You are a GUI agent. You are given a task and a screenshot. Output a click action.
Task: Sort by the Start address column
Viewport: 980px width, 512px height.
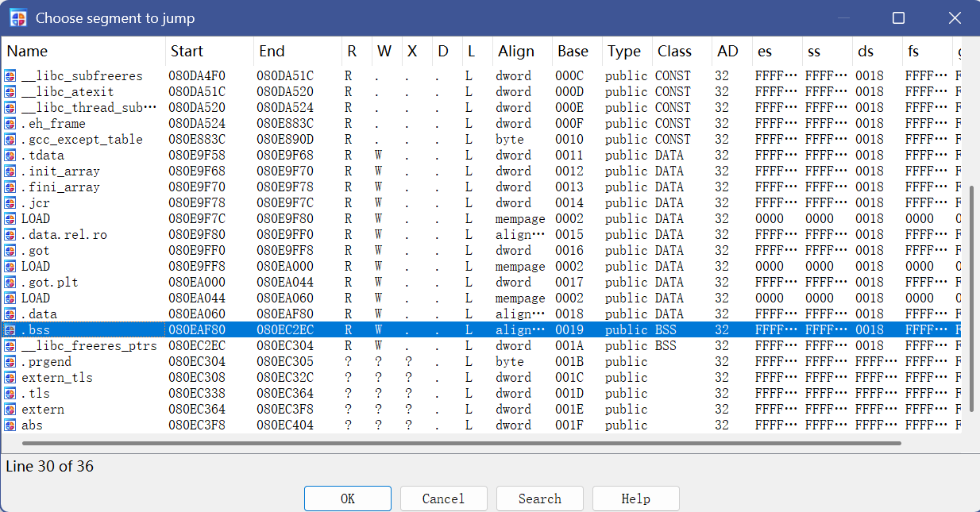pos(187,52)
